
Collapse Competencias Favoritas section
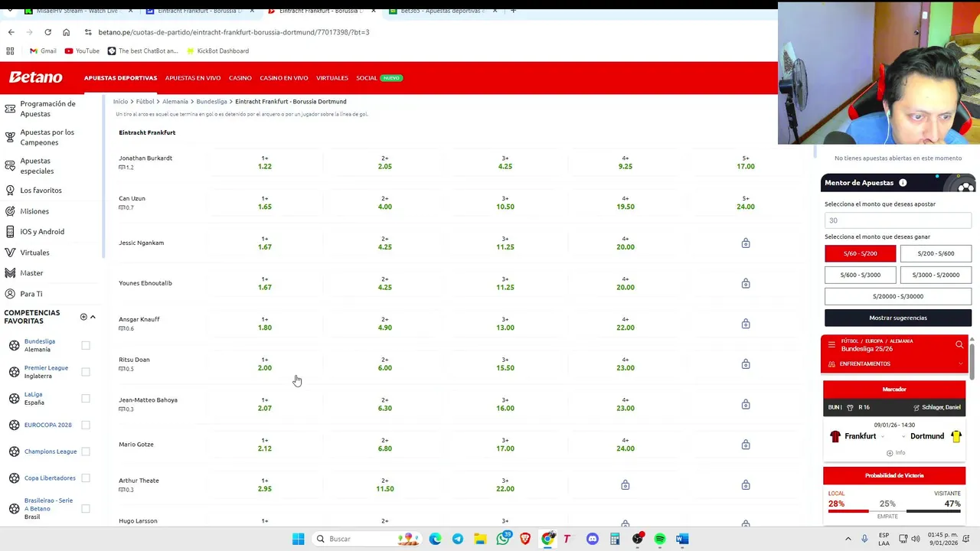point(93,317)
